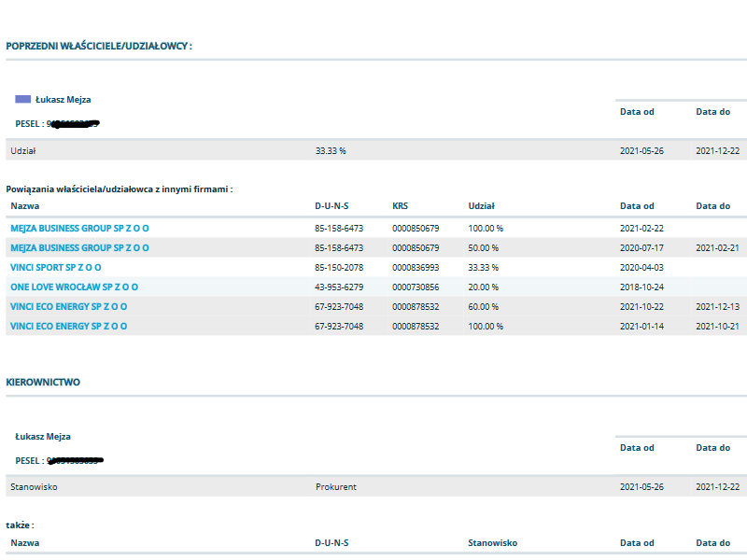Click the date 2018-10-24

pos(641,287)
